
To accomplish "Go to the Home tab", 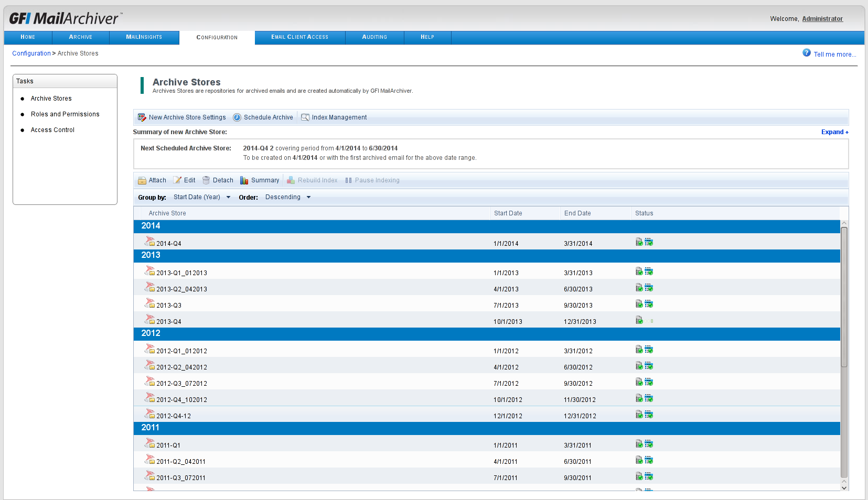I will (x=28, y=37).
